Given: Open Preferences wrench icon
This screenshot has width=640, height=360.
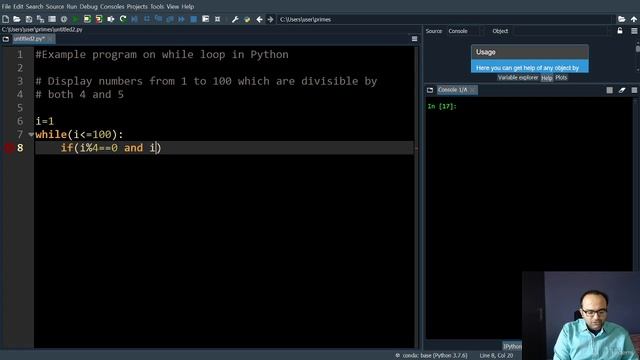Looking at the screenshot, I should (235, 19).
